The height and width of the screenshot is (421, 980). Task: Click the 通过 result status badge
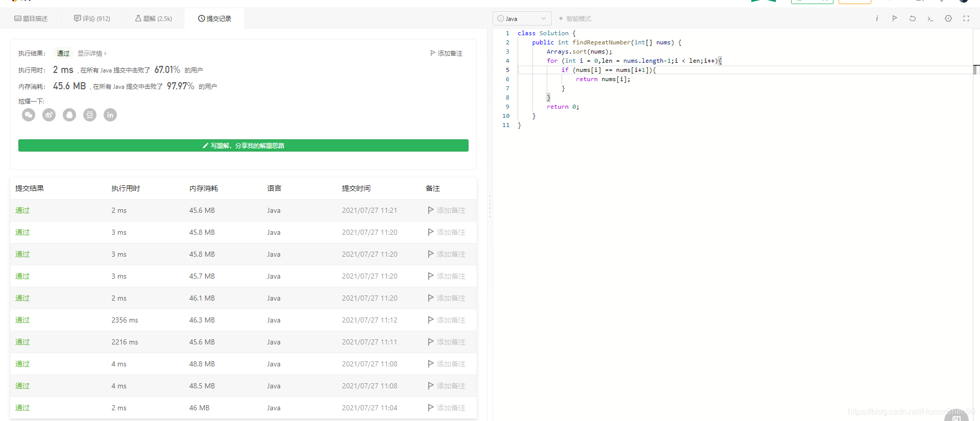point(63,53)
